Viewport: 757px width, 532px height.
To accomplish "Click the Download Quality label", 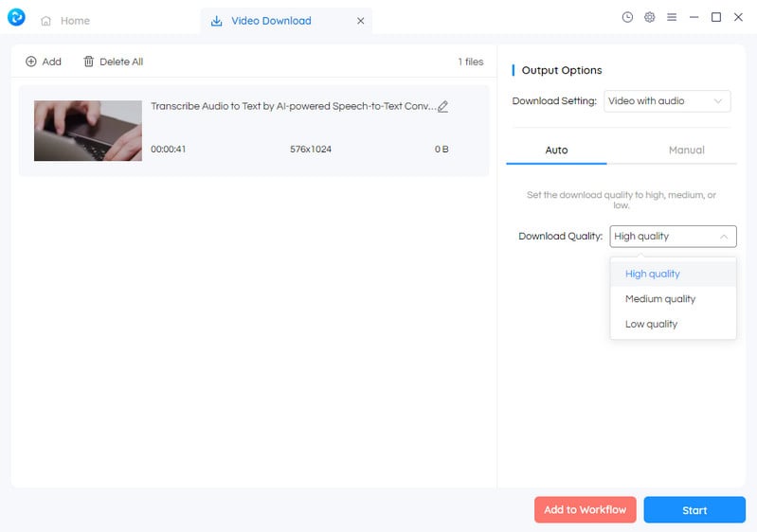I will [561, 237].
